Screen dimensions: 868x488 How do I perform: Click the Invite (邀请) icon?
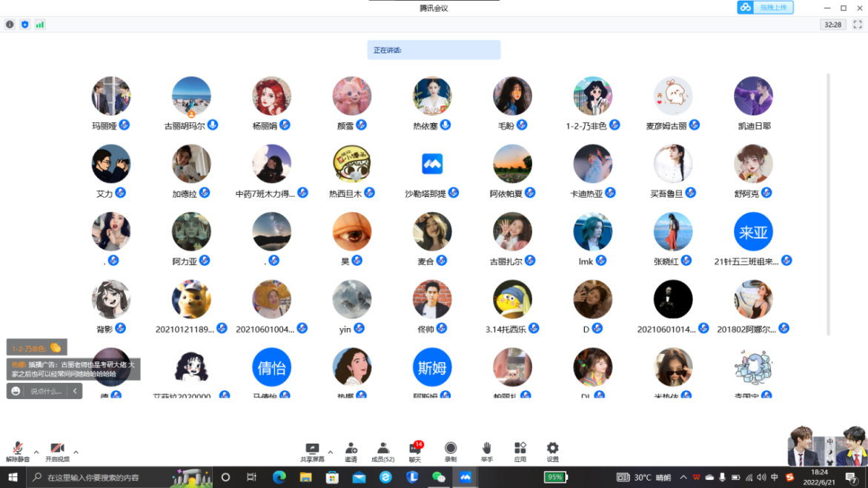tap(351, 449)
